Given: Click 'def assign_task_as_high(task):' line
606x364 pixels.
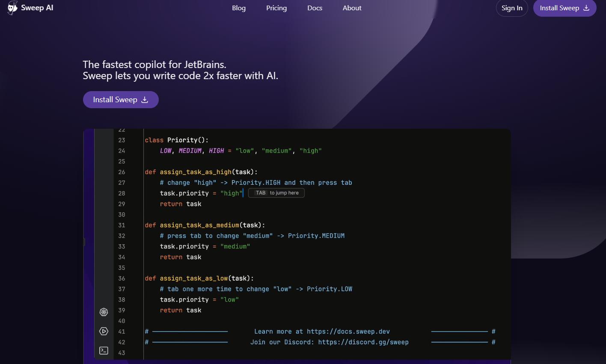Looking at the screenshot, I should [201, 172].
